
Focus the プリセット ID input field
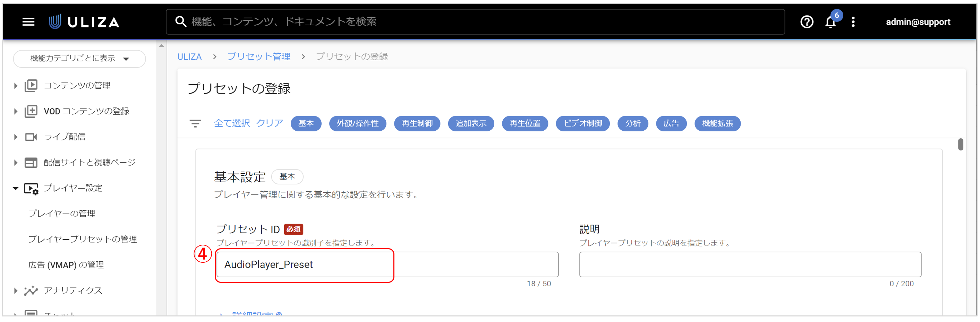tap(387, 264)
